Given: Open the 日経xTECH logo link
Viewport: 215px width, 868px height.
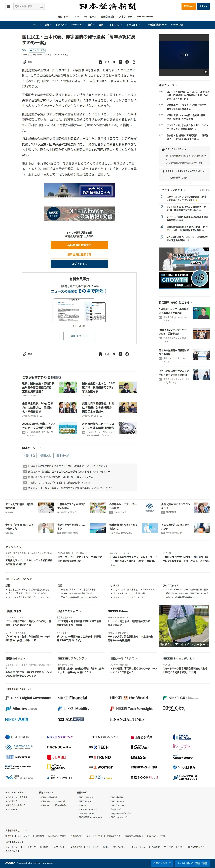Looking at the screenshot, I should click(99, 747).
